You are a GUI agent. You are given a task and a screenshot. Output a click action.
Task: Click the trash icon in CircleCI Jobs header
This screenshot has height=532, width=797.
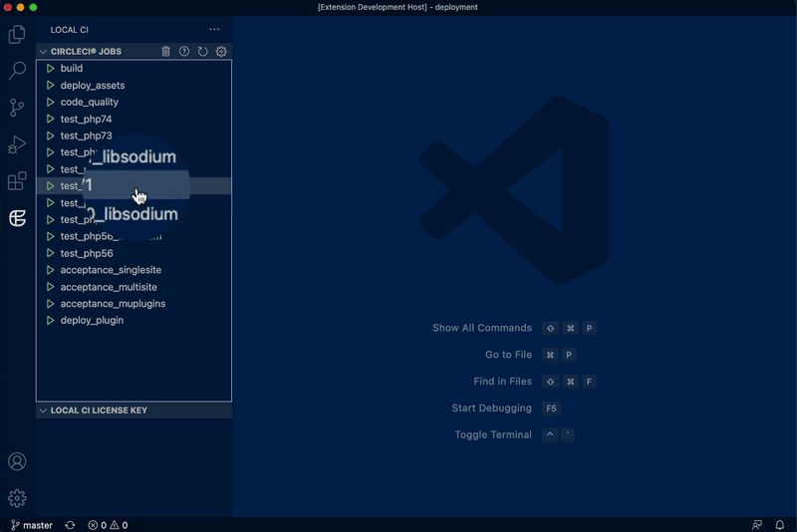[x=166, y=52]
